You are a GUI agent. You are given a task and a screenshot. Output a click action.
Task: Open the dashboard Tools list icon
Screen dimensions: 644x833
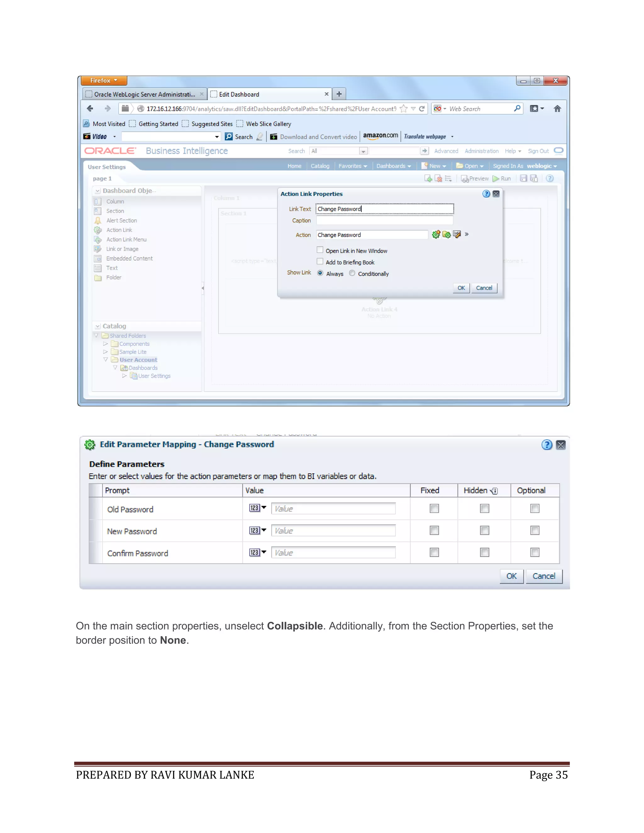click(448, 179)
